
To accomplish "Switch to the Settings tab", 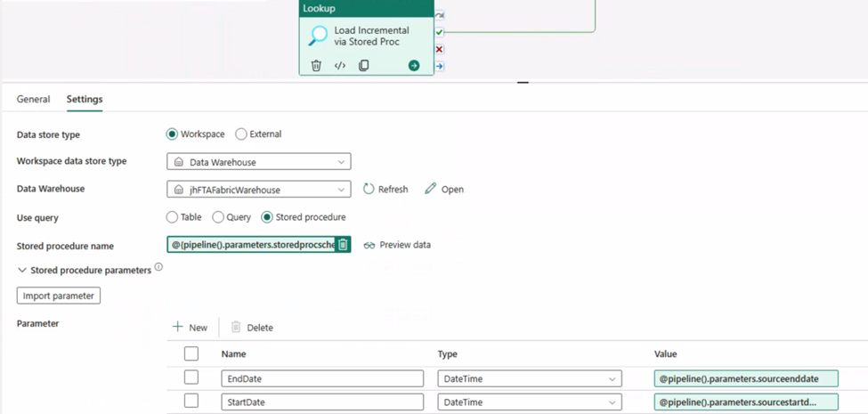I will pos(85,99).
